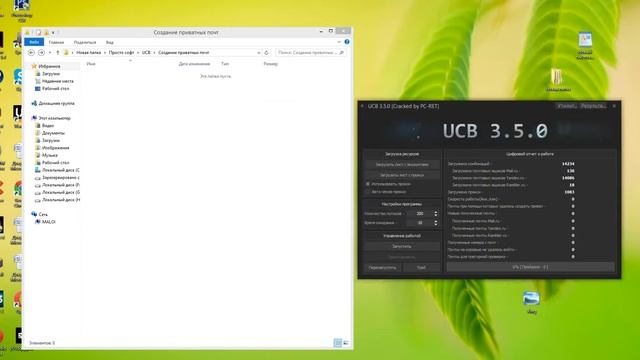Sort by Тип column header
This screenshot has height=360, width=640.
pos(225,64)
